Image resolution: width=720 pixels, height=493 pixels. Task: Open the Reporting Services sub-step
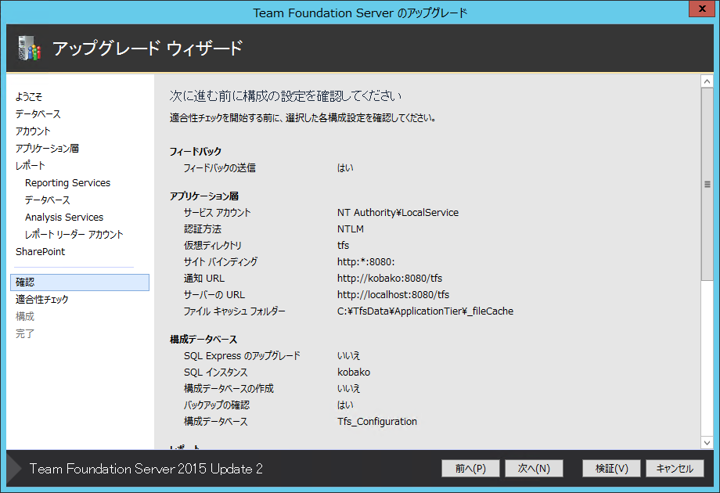[67, 183]
